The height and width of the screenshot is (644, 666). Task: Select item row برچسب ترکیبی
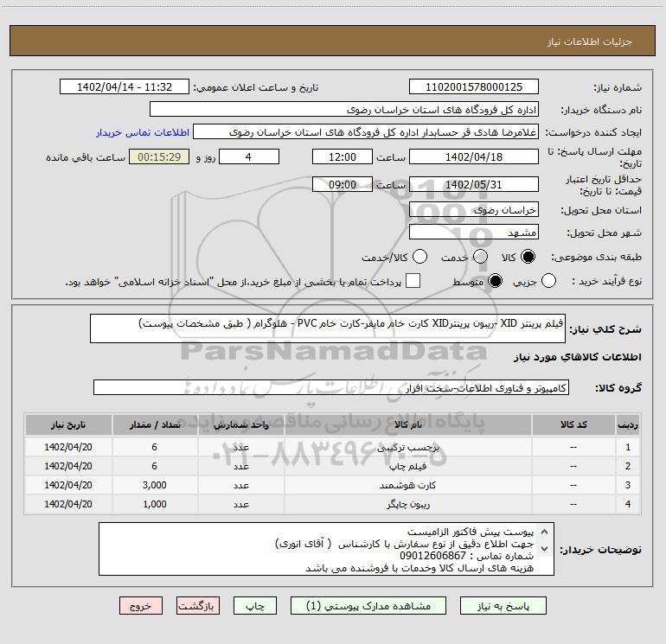(333, 447)
